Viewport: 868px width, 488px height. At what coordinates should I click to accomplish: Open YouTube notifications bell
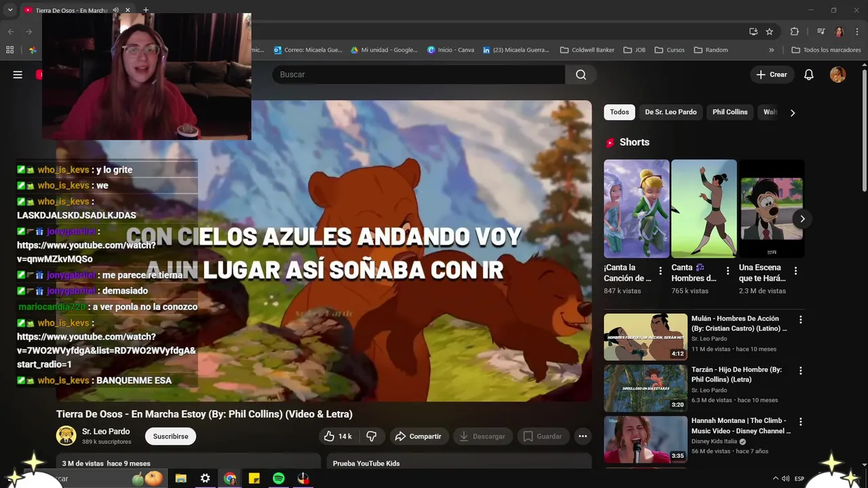pos(808,75)
